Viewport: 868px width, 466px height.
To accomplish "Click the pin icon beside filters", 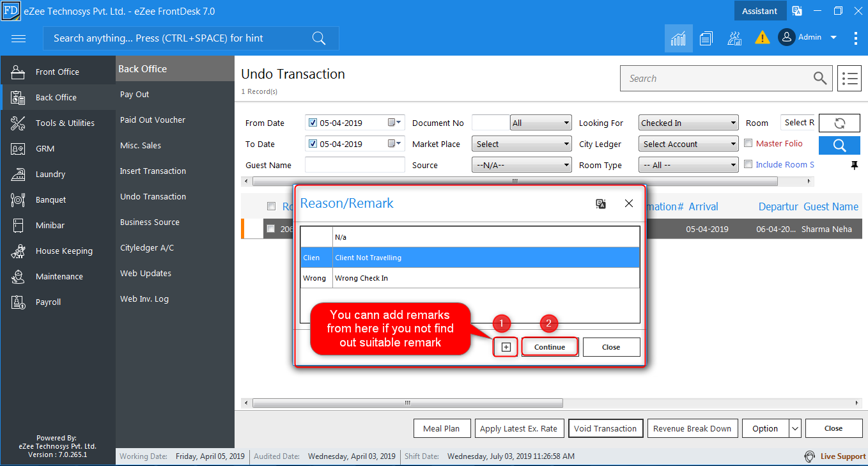I will 855,166.
